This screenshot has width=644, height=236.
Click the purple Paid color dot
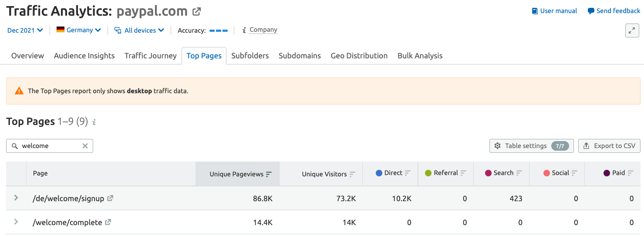(x=607, y=173)
